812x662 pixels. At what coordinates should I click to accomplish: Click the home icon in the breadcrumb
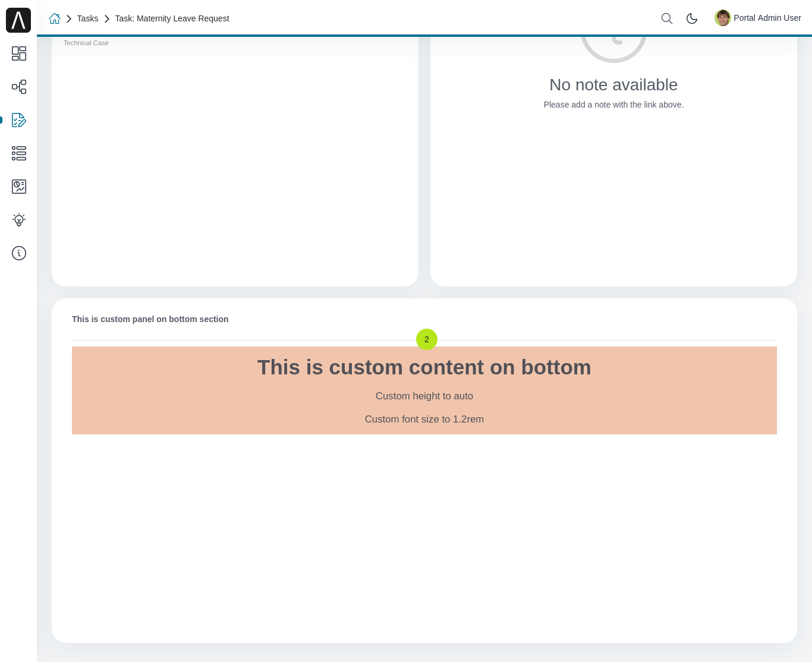[54, 18]
